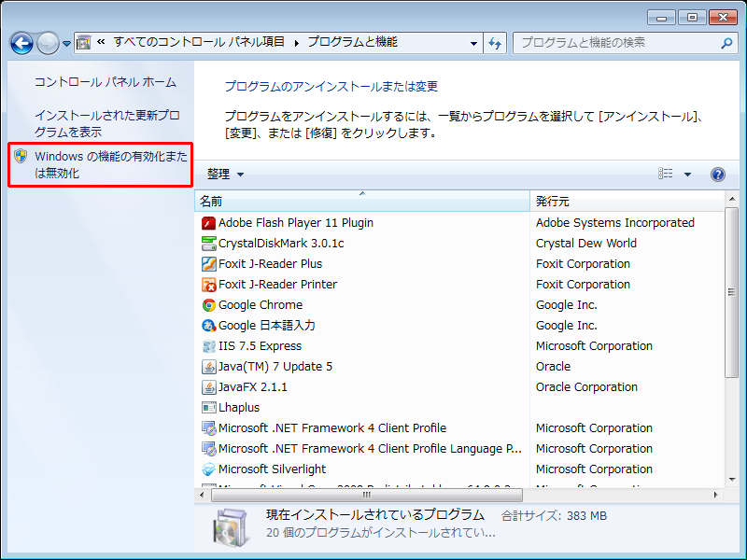Select the .NET Framework Language Pack icon
Viewport: 747px width, 560px height.
click(208, 448)
